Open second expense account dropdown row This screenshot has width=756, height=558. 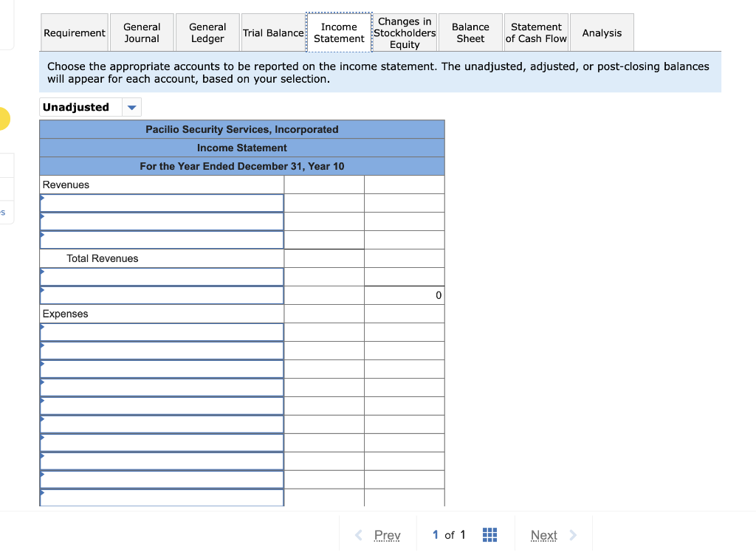tap(162, 351)
